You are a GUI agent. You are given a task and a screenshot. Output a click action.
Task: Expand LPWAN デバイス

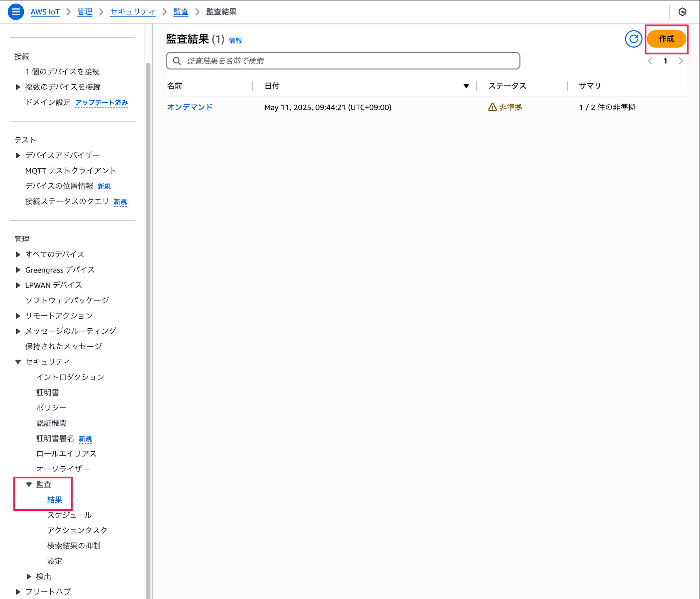tap(18, 285)
